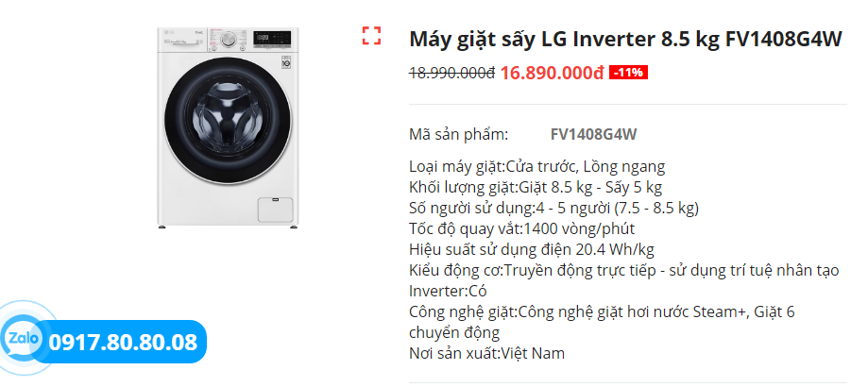Click the Loại máy giặt specification line
Image resolution: width=868 pixels, height=387 pixels.
(x=536, y=166)
